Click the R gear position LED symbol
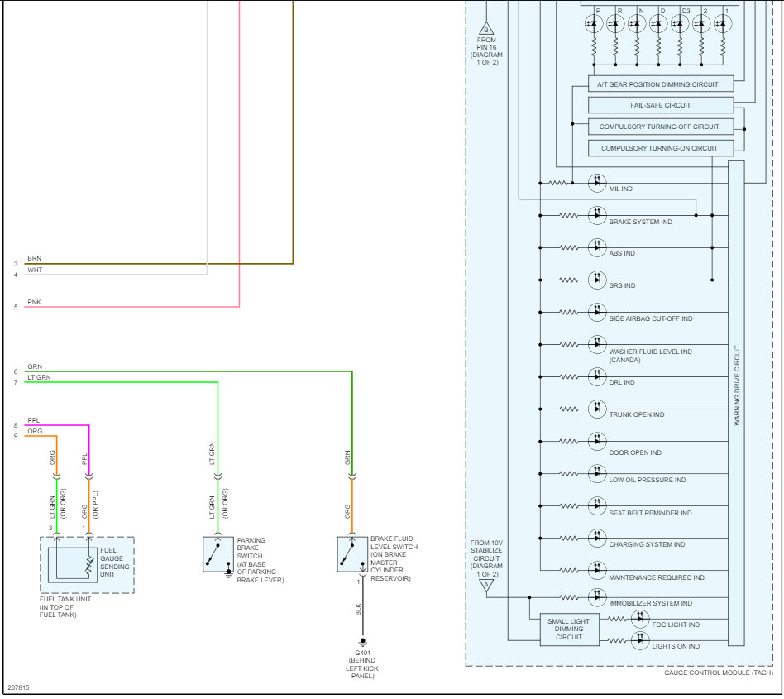 [615, 23]
